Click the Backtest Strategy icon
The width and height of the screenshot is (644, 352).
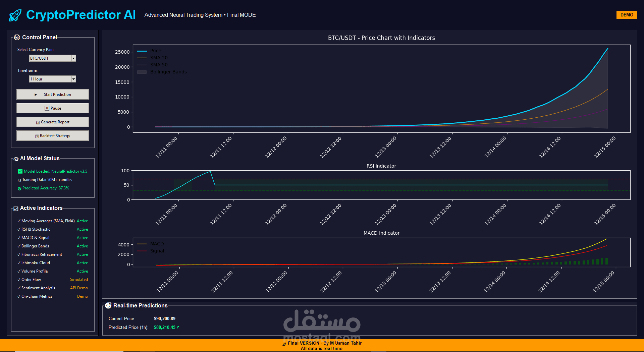tap(37, 136)
